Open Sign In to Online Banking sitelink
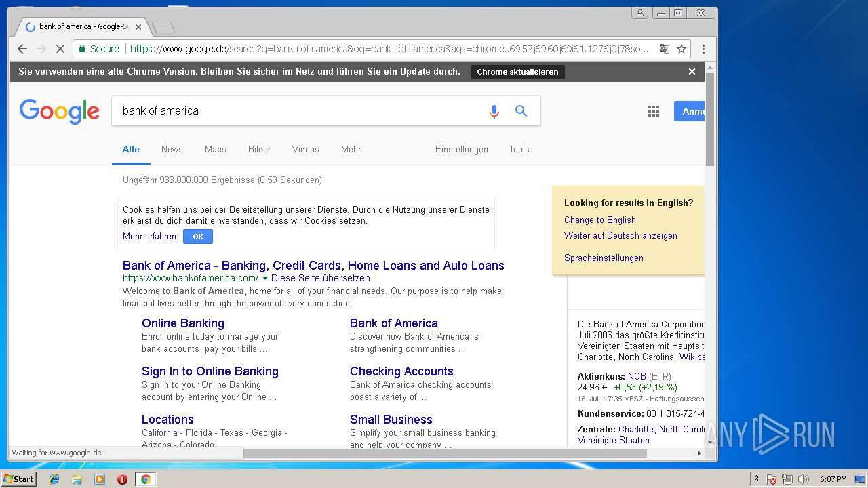868x488 pixels. pyautogui.click(x=210, y=371)
